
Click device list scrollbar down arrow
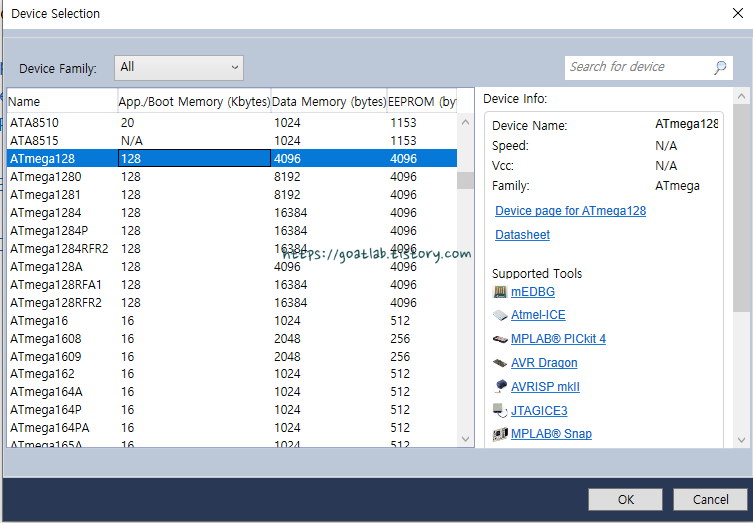[x=465, y=438]
